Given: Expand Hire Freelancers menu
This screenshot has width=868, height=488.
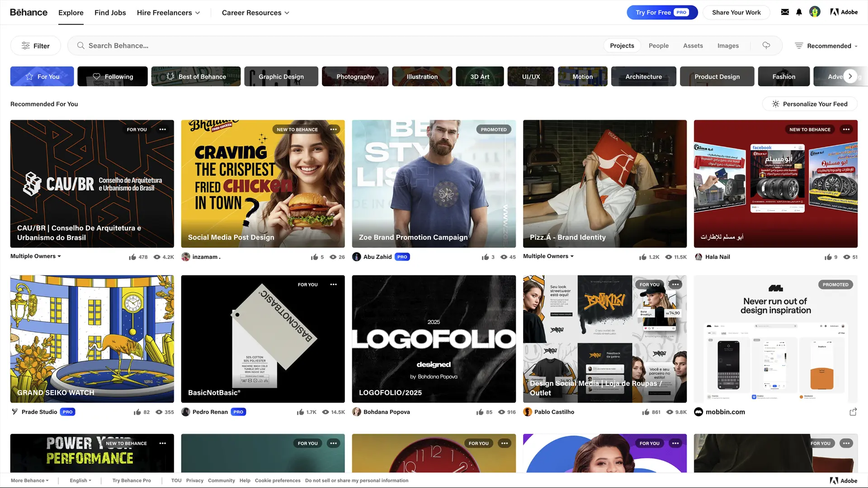Looking at the screenshot, I should point(168,13).
